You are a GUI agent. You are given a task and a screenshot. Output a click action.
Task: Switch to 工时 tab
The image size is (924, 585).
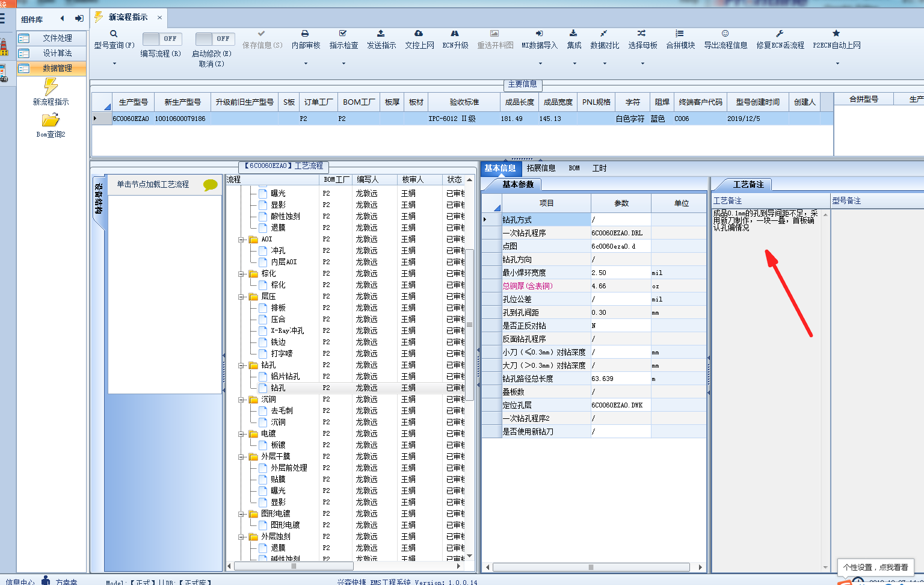point(599,168)
